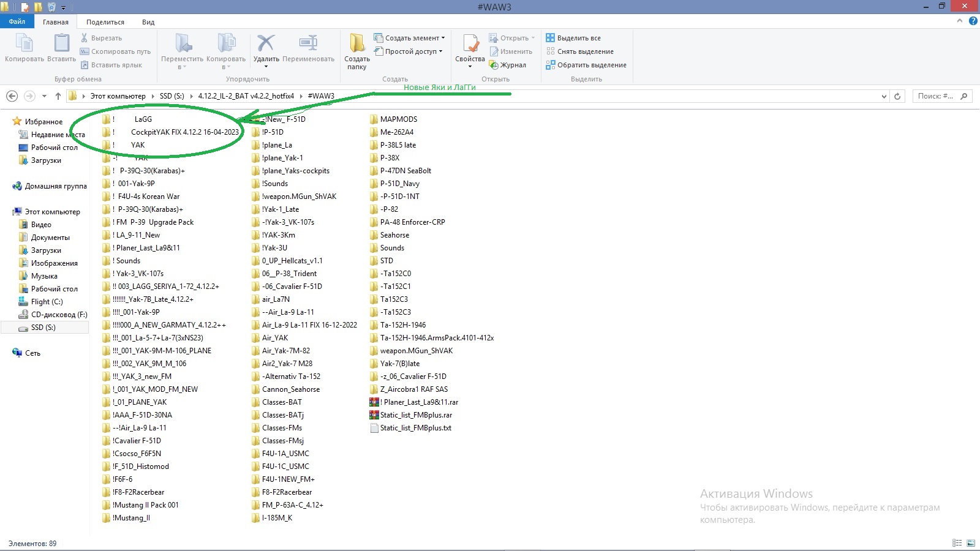Click Invert selection (Обратить выделение)
Image resolution: width=980 pixels, height=551 pixels.
pos(586,65)
